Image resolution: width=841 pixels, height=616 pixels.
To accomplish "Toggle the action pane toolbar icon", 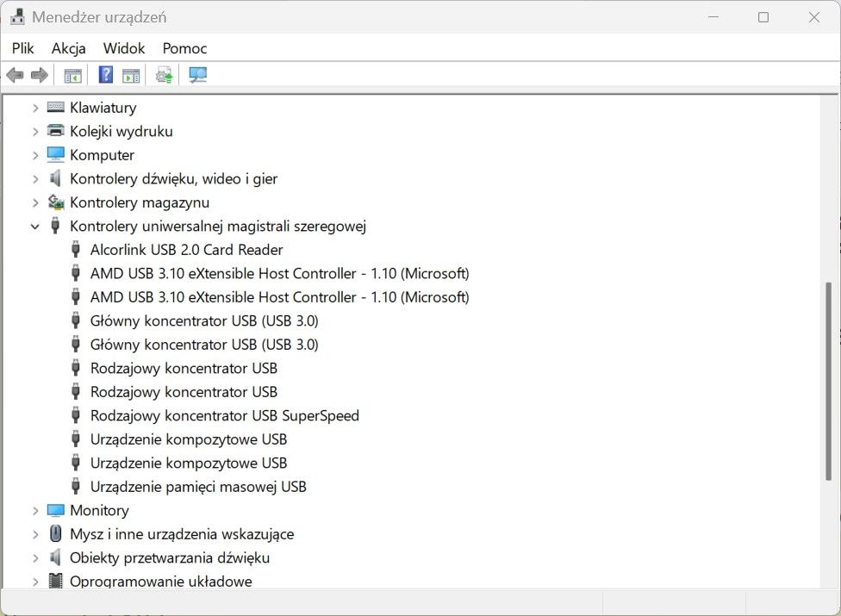I will point(131,76).
